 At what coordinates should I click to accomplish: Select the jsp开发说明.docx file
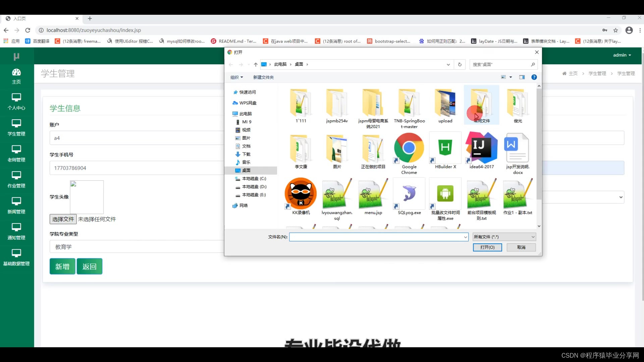pos(518,148)
